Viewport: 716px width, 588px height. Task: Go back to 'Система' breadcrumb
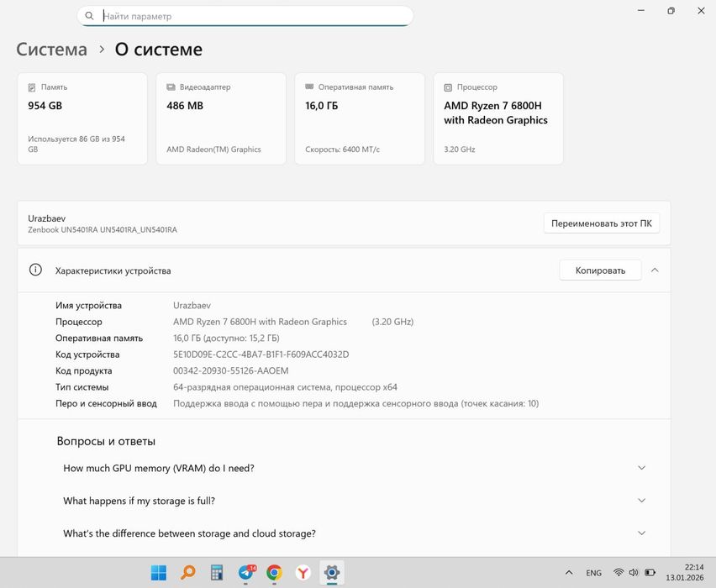51,50
